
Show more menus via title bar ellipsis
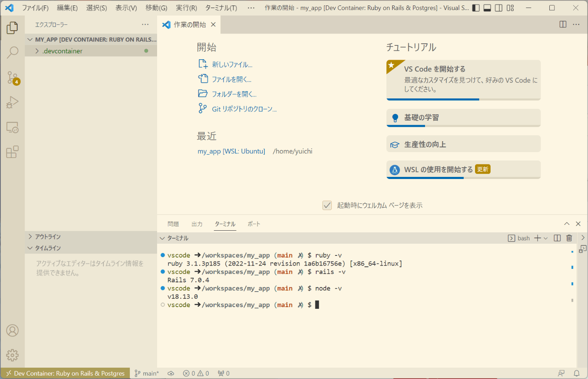[x=251, y=8]
